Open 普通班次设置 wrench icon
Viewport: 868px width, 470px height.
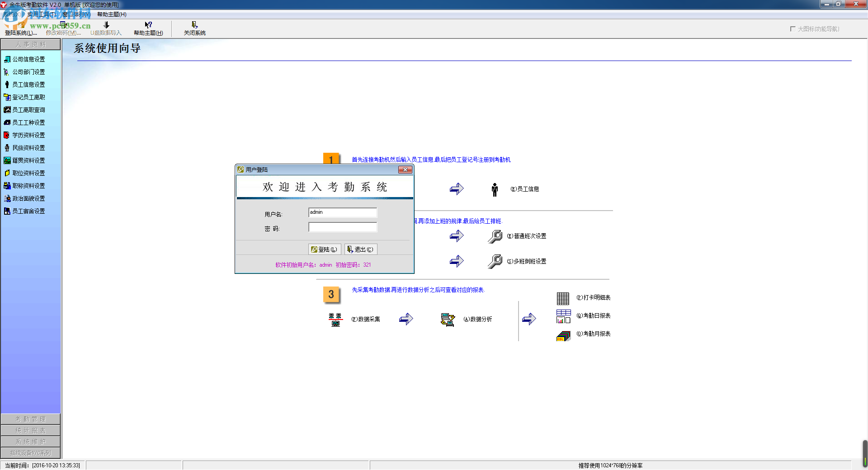pos(495,236)
